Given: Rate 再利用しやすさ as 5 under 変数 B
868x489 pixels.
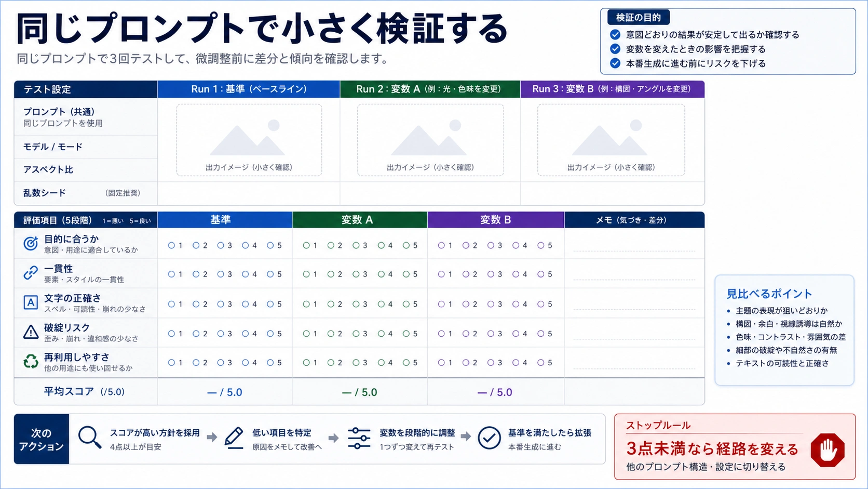Looking at the screenshot, I should 540,362.
